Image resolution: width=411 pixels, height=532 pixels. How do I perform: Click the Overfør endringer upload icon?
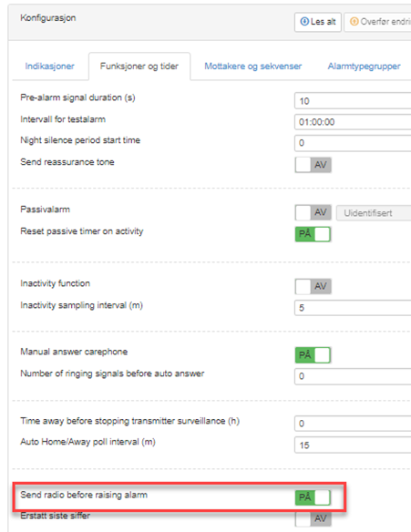tap(354, 21)
